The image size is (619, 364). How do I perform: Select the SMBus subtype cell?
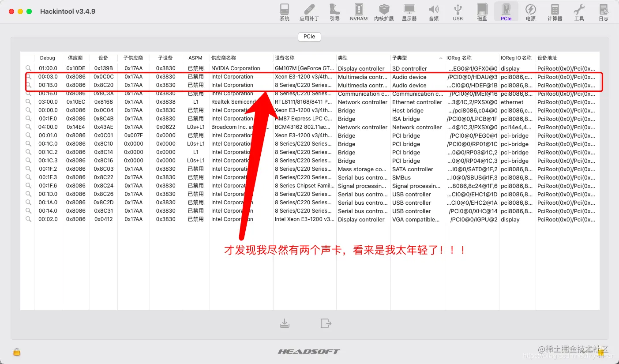[x=401, y=177]
